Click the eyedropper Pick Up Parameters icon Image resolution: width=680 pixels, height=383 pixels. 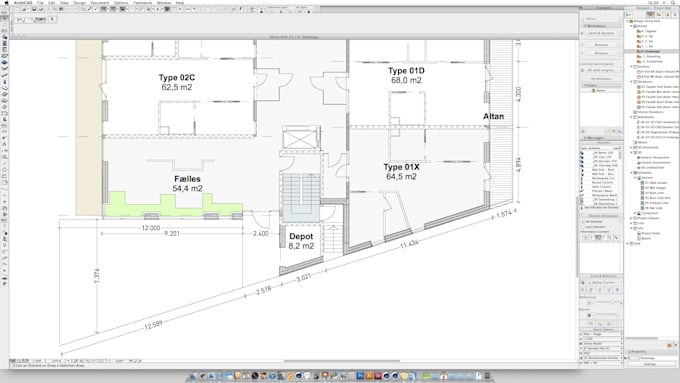tap(89, 9)
